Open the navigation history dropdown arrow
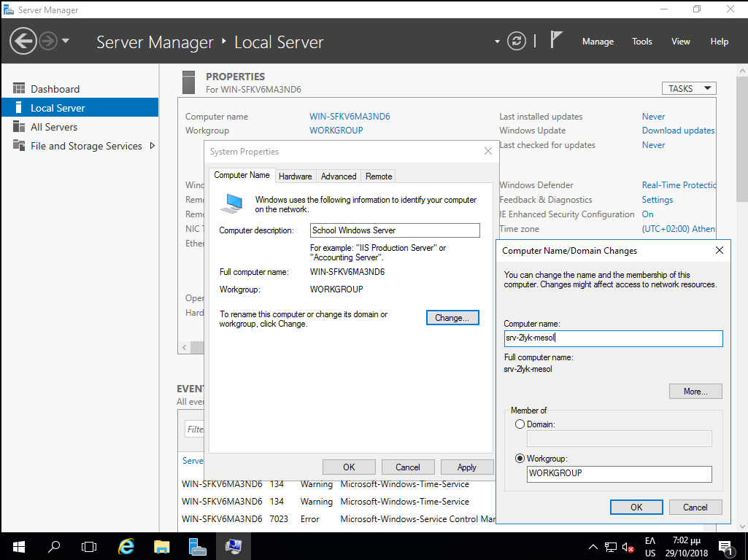748x560 pixels. (66, 41)
